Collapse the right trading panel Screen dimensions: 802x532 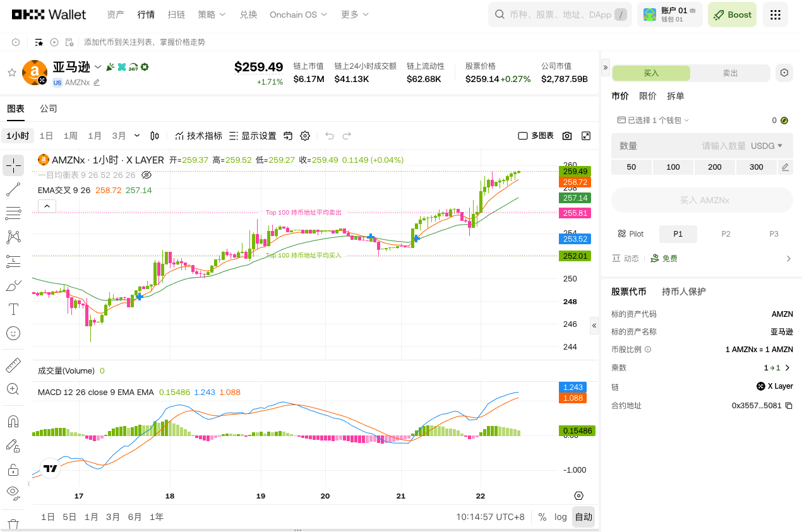(606, 66)
